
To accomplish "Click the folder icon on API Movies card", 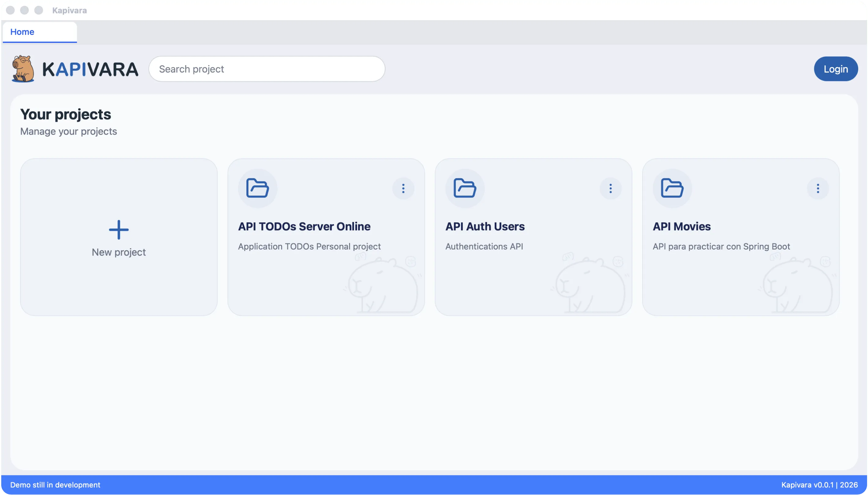I will 672,188.
